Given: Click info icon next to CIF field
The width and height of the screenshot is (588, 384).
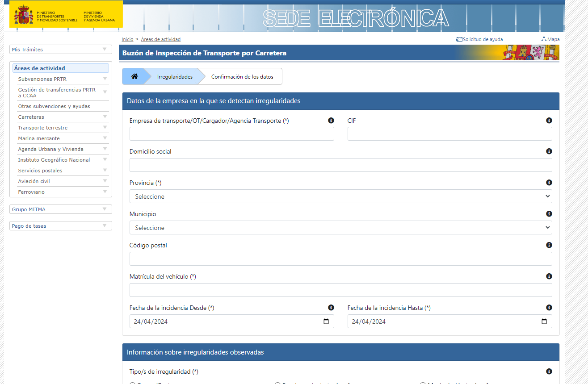Looking at the screenshot, I should [549, 121].
